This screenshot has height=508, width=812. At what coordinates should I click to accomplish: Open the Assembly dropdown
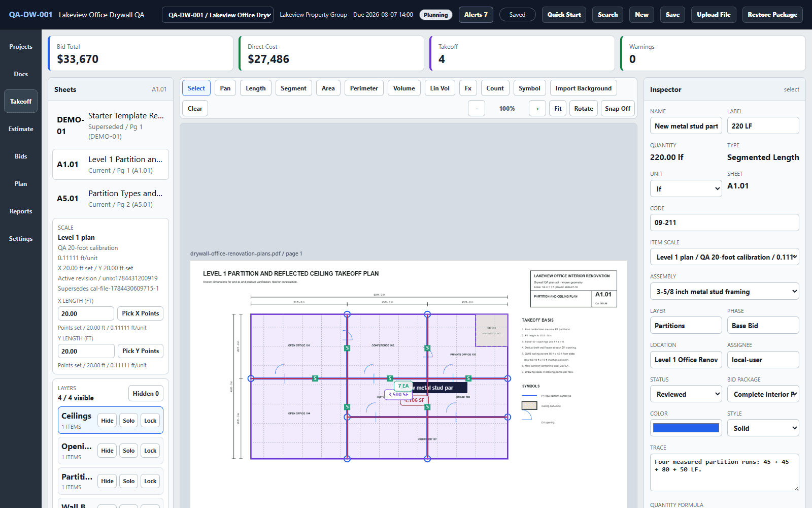tap(725, 292)
